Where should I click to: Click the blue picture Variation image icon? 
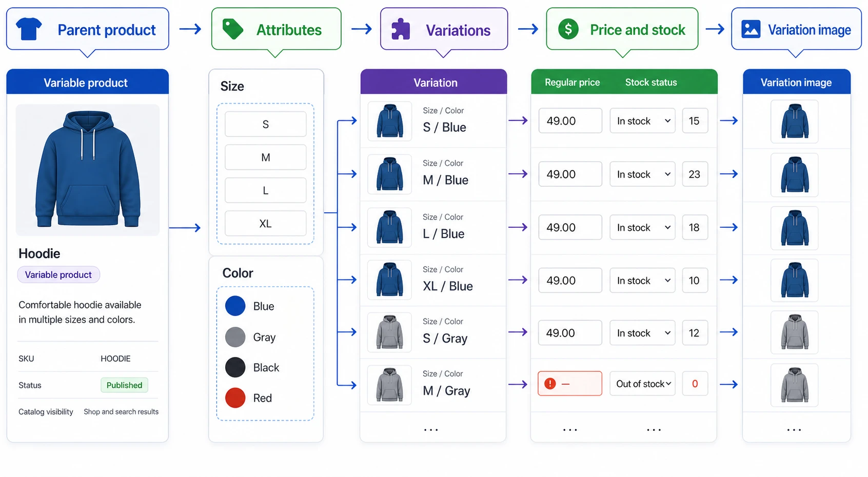(751, 29)
